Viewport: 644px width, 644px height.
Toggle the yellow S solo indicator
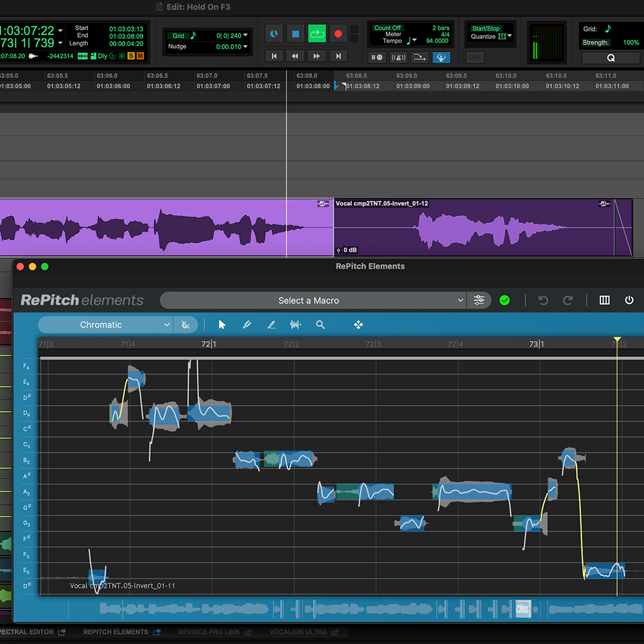(131, 56)
